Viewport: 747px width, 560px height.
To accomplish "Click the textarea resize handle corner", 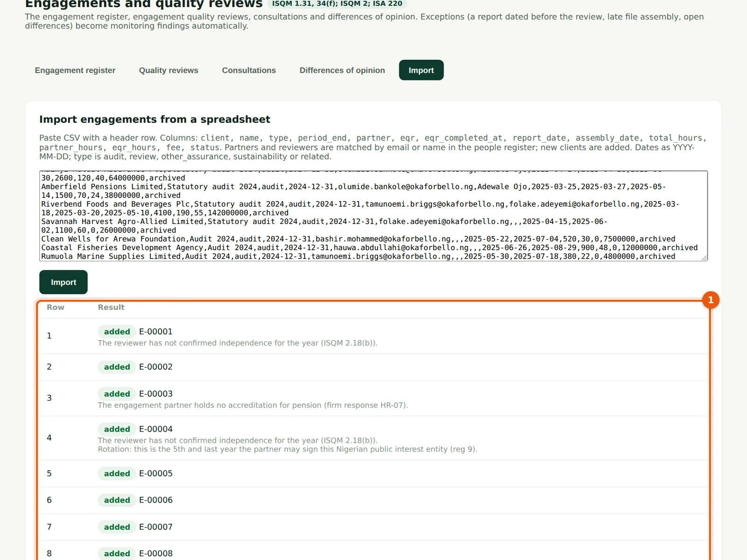I will tap(705, 258).
